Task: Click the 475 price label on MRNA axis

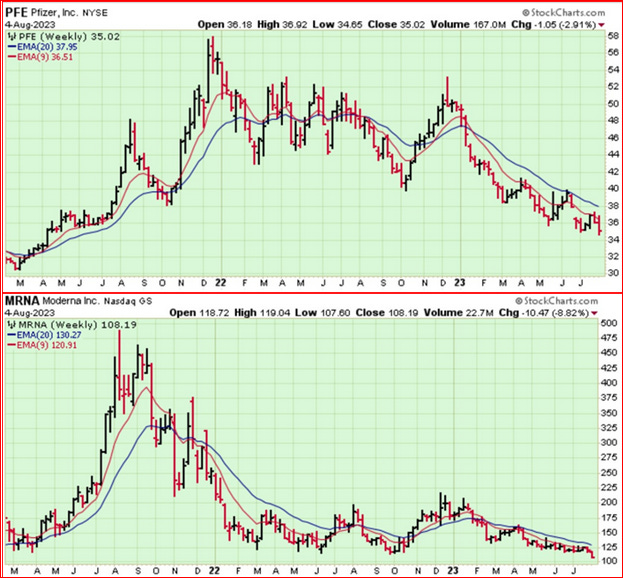Action: 609,338
